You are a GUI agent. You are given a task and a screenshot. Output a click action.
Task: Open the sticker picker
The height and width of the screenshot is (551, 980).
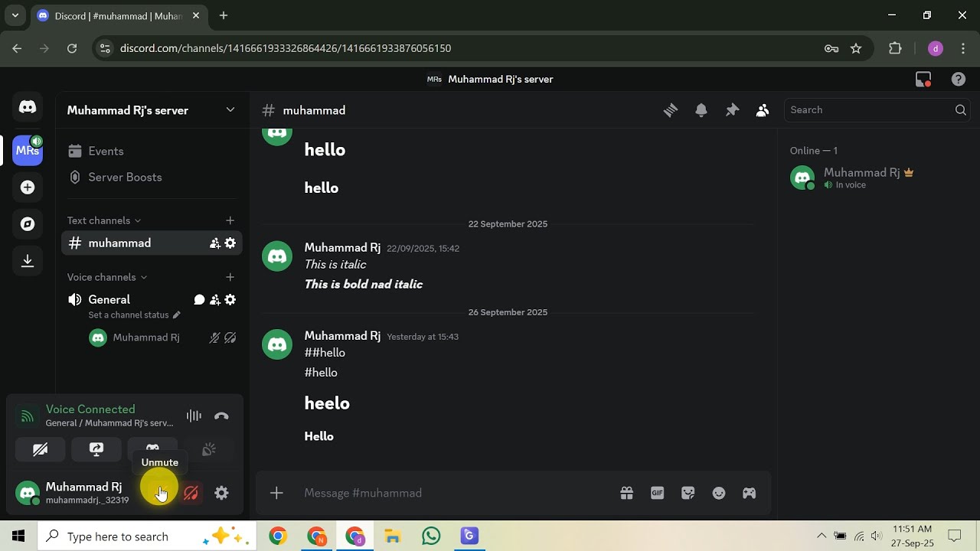[x=688, y=494]
